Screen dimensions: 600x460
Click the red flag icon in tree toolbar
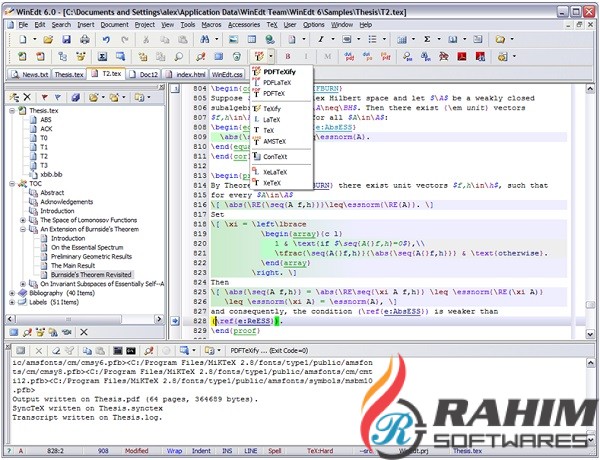[x=45, y=97]
